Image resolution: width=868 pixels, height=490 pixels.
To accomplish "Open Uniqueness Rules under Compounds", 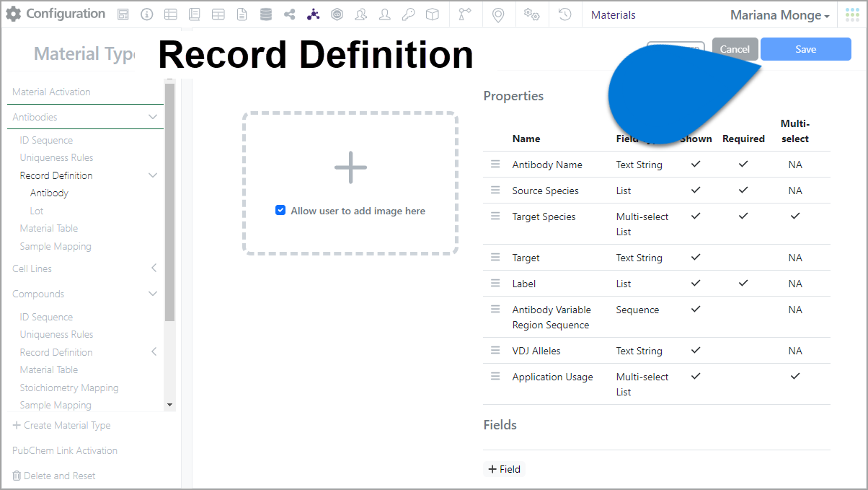I will pyautogui.click(x=56, y=334).
